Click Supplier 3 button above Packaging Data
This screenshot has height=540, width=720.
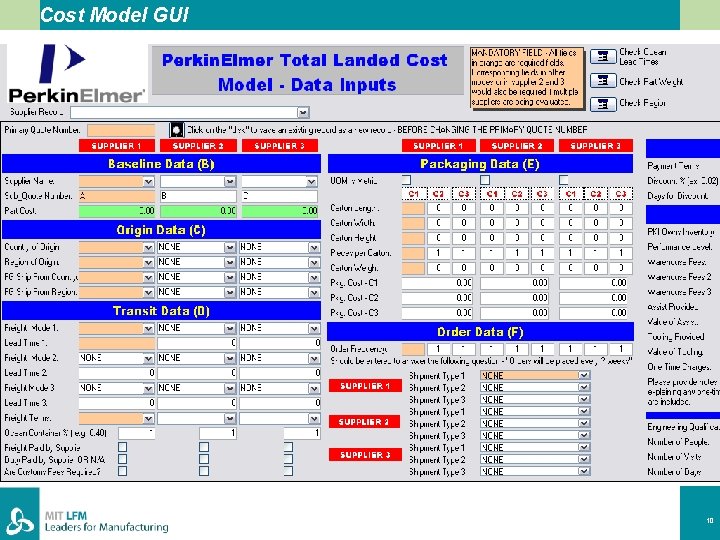click(x=596, y=146)
